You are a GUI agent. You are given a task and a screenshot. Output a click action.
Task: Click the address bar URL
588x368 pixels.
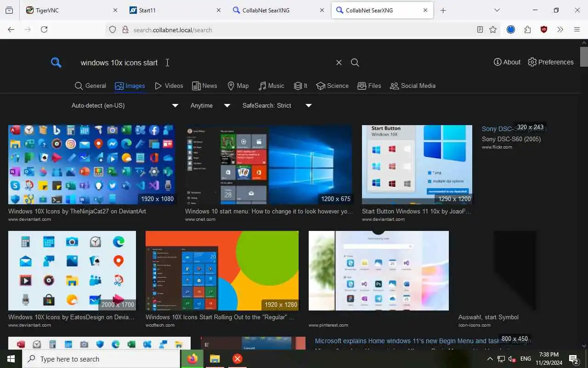coord(173,30)
